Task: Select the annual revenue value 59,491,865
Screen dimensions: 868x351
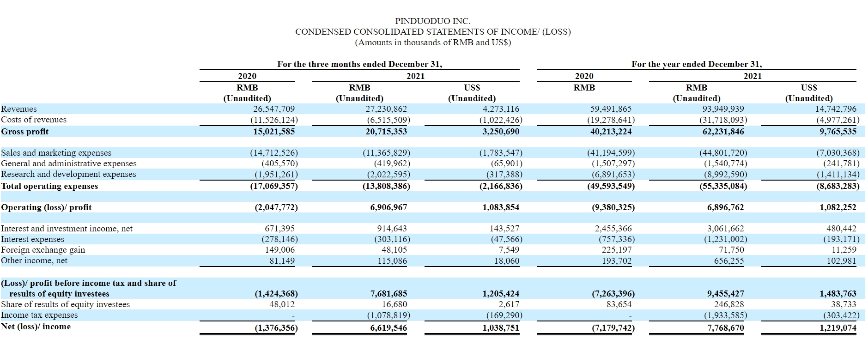Action: [611, 109]
